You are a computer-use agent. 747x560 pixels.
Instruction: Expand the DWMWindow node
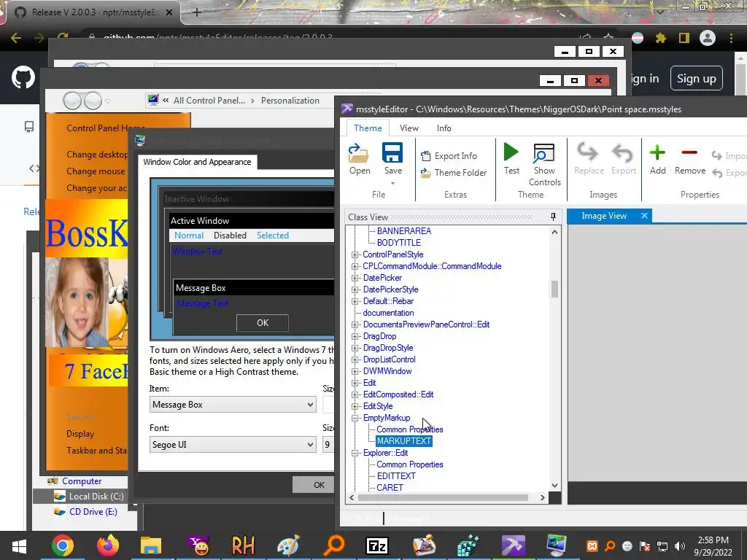tap(355, 371)
